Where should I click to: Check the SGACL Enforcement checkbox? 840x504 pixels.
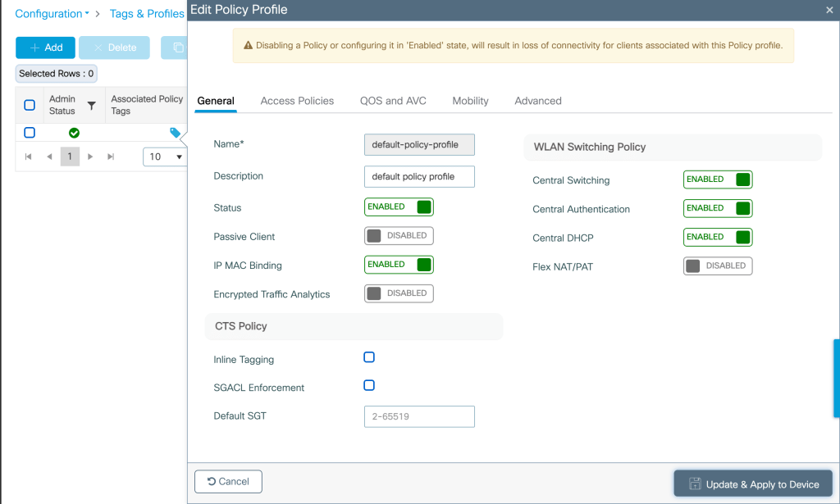pos(369,385)
